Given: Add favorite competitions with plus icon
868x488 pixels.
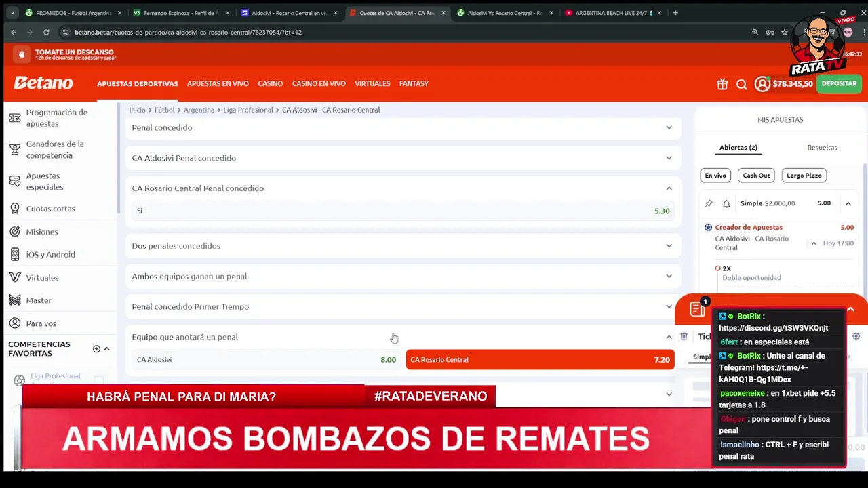Looking at the screenshot, I should tap(96, 348).
